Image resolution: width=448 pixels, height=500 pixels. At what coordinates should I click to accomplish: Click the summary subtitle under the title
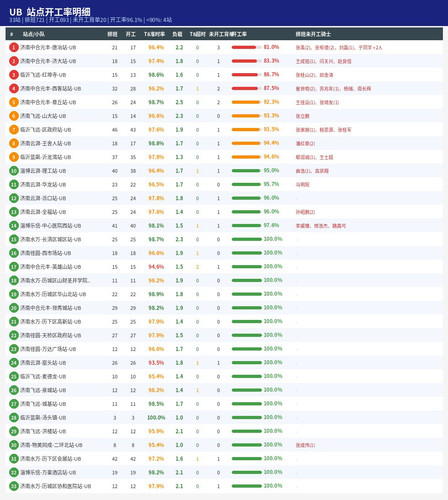(x=90, y=20)
